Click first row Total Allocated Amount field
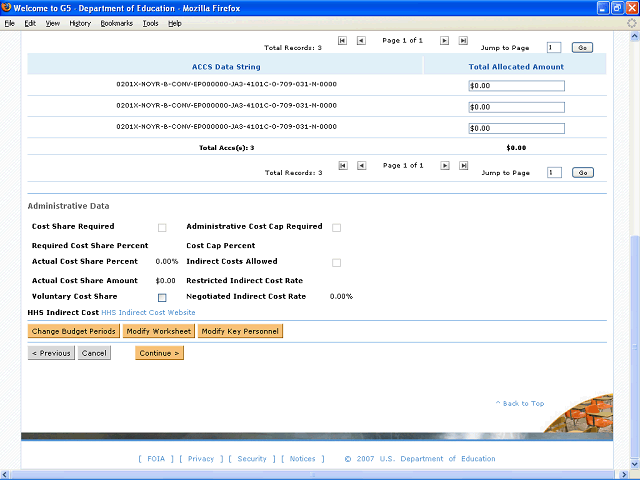 [516, 86]
